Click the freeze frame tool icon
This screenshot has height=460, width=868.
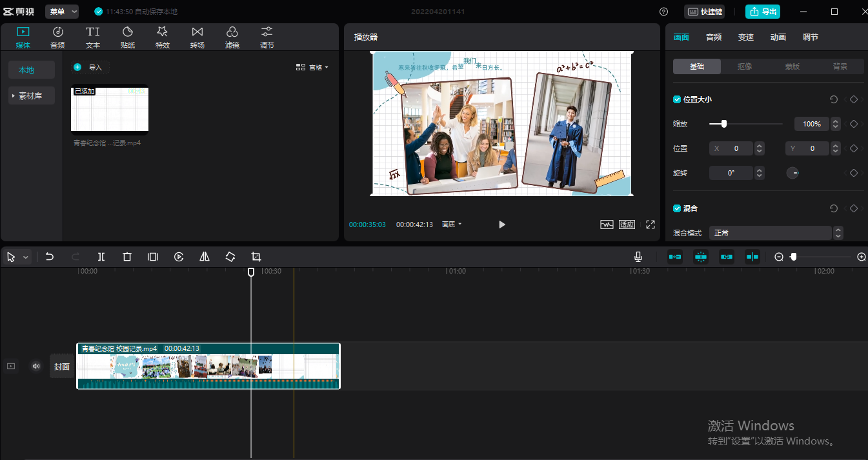pos(153,257)
